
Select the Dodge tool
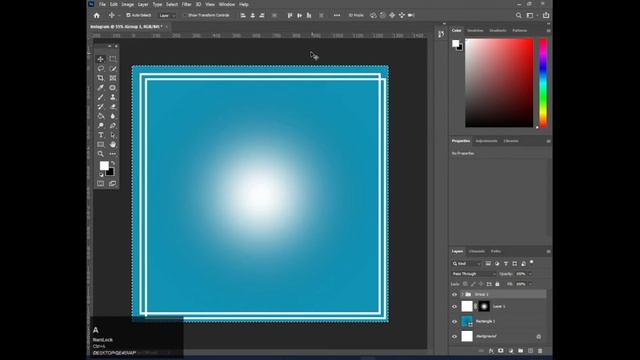100,125
